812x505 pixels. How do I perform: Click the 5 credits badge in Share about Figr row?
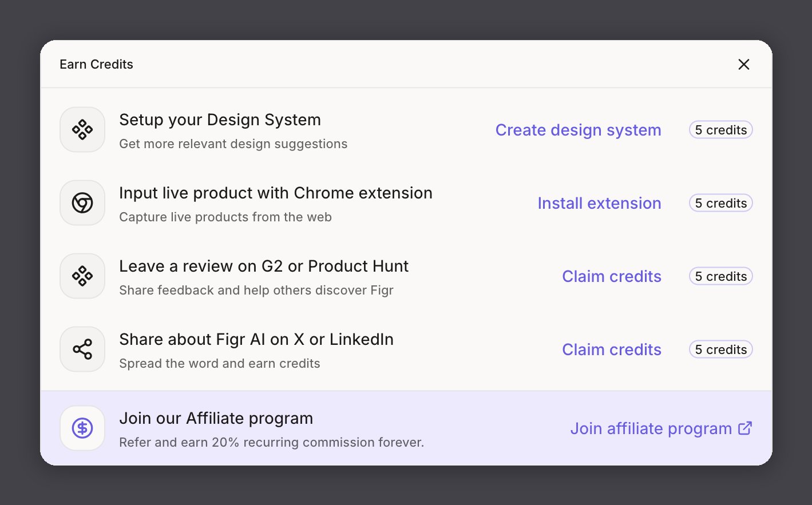click(x=720, y=349)
